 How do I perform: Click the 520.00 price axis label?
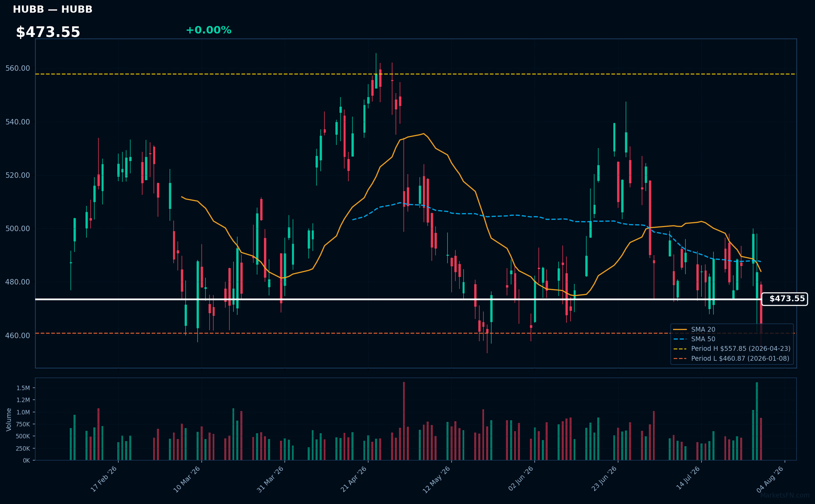click(18, 175)
